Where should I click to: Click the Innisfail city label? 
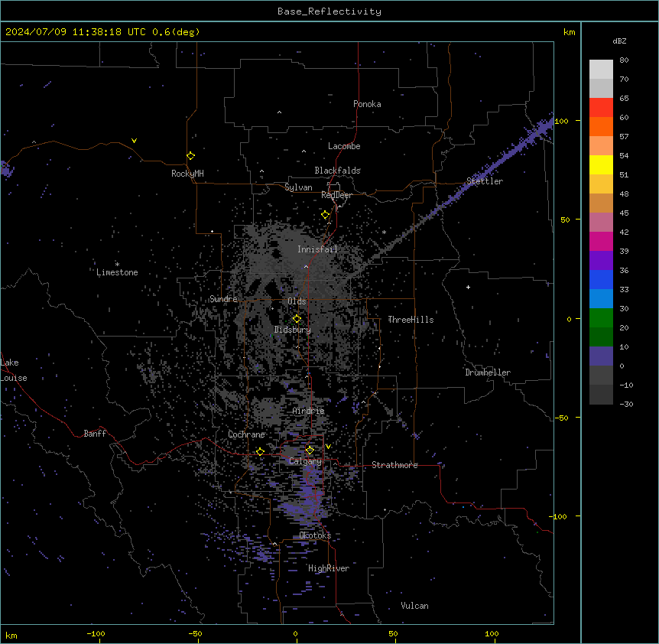317,249
